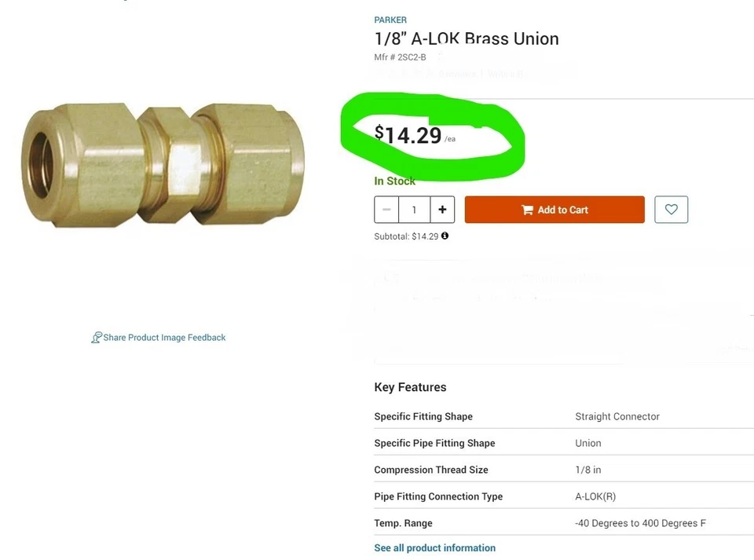Click the feedback speech-bubble icon near Share Product Image Feedback

[96, 337]
